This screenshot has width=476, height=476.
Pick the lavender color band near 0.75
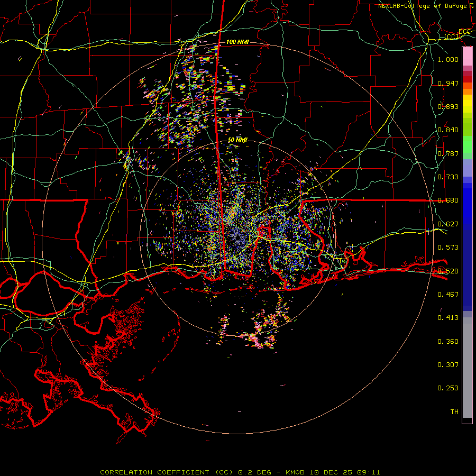click(467, 168)
